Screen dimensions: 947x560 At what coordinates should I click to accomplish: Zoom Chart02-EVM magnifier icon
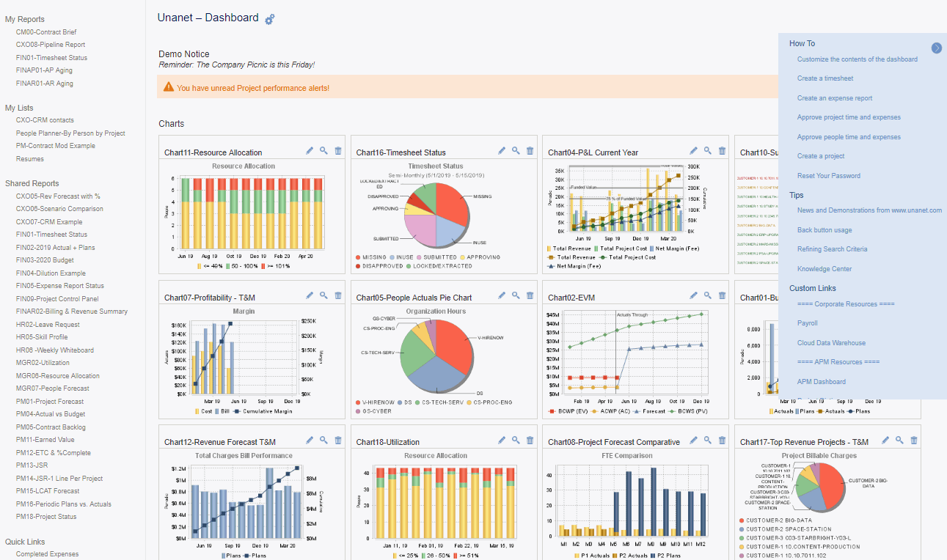click(708, 295)
